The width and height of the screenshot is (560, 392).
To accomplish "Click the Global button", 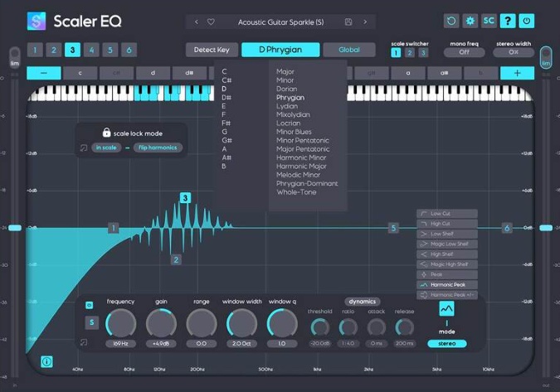I will (x=349, y=50).
